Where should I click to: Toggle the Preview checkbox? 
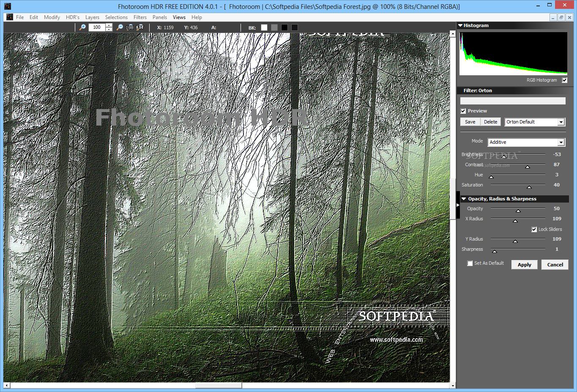coord(463,111)
